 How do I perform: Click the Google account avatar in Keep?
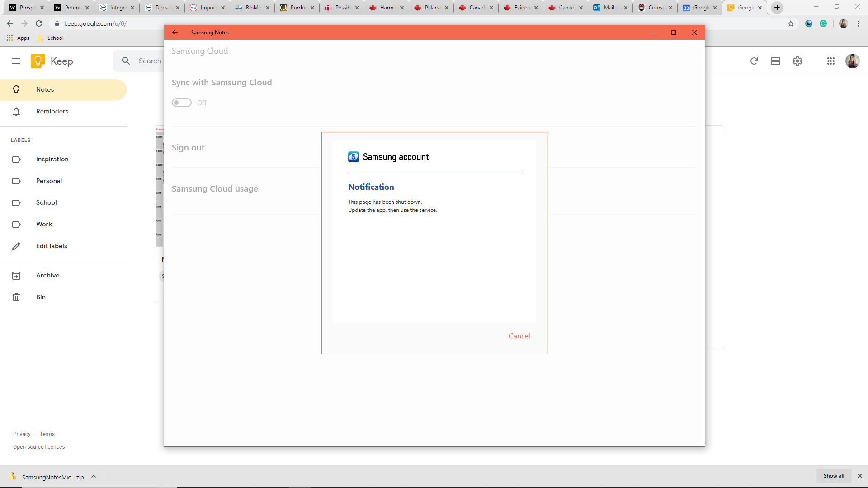click(853, 61)
